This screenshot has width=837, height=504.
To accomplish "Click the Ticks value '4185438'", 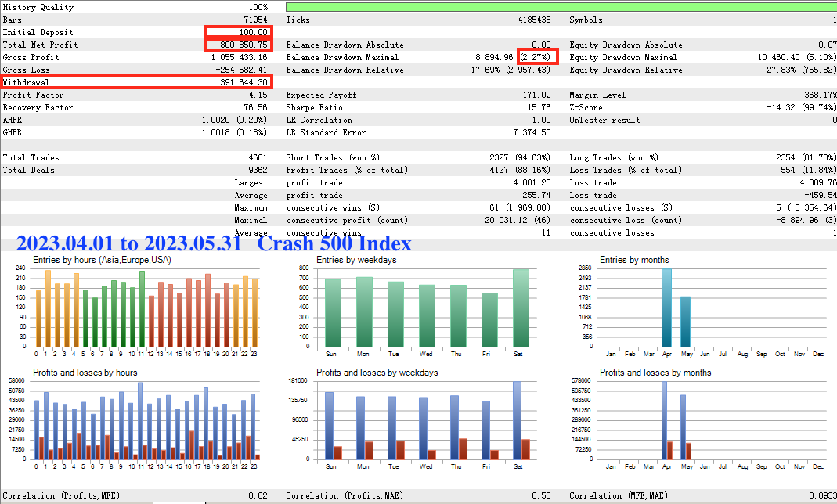I will coord(534,20).
